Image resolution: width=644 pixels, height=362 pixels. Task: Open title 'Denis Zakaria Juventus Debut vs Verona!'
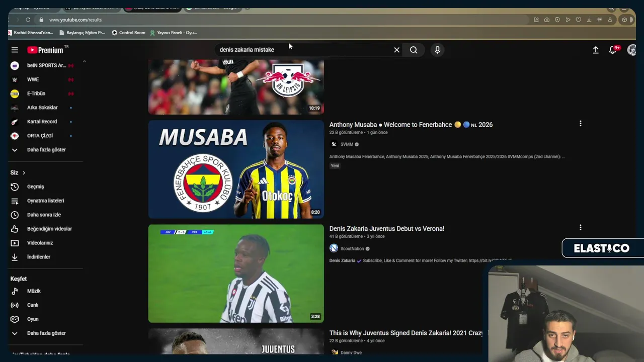point(387,229)
